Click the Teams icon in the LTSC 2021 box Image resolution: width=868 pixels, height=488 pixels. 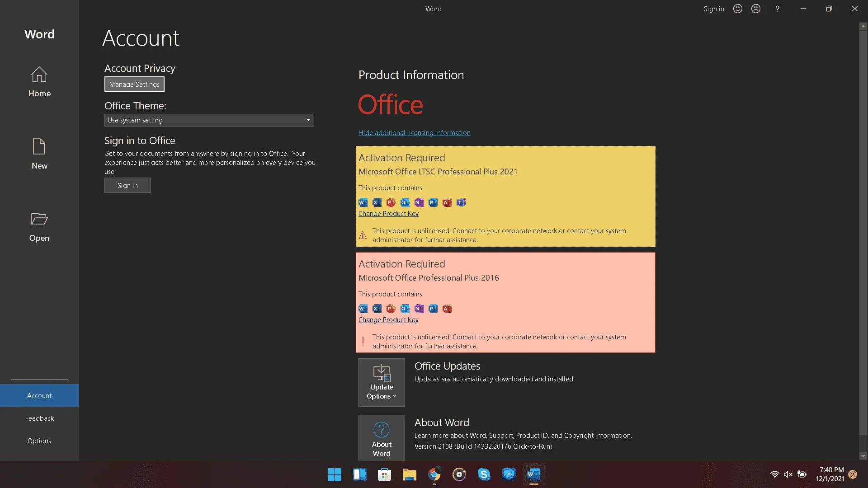click(x=461, y=202)
